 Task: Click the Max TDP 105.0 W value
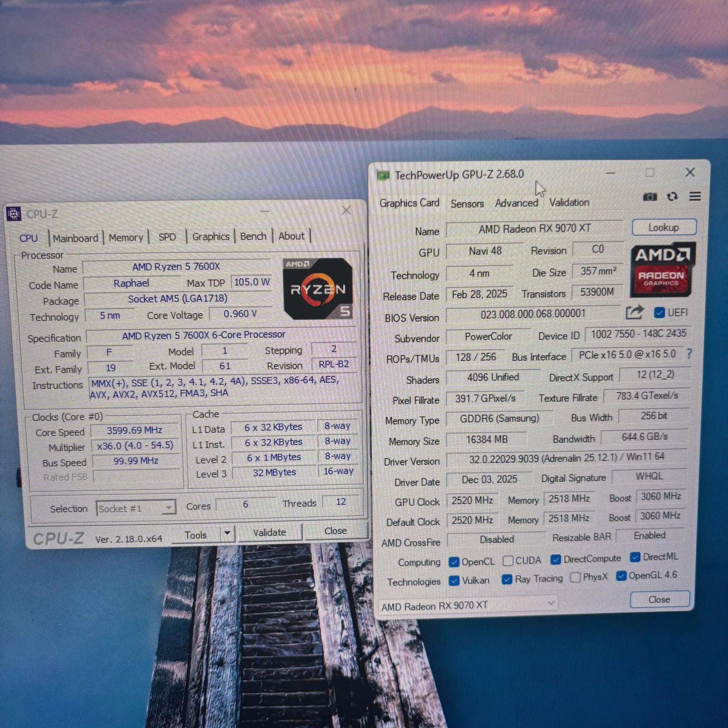tap(252, 282)
